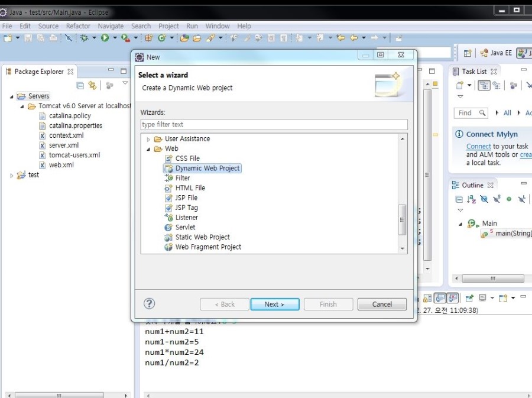Screen dimensions: 532x398
Task: Expand the test project node
Action: click(12, 176)
